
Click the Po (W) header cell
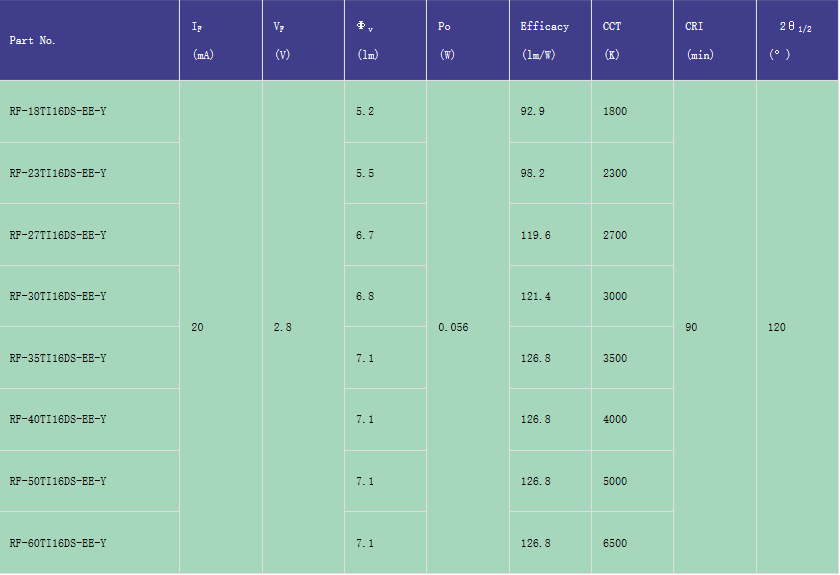pyautogui.click(x=468, y=40)
